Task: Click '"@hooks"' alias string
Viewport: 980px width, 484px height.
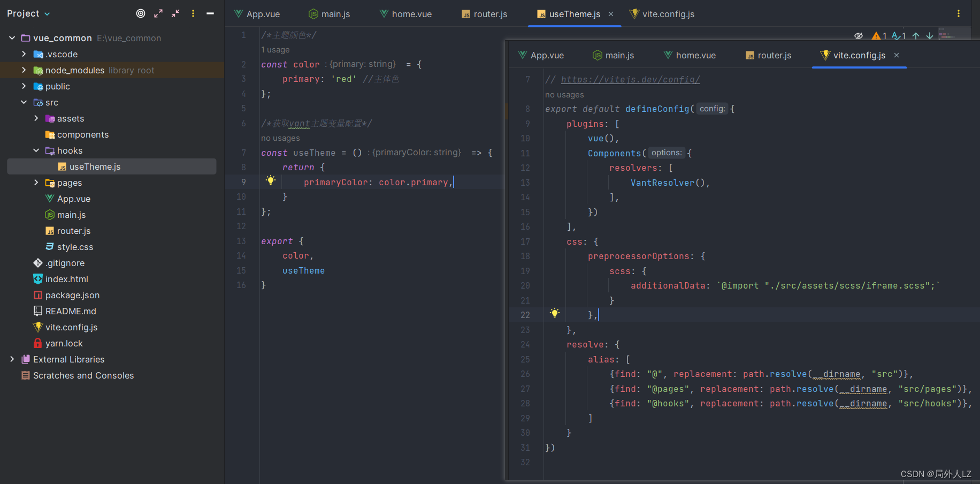Action: pos(668,403)
